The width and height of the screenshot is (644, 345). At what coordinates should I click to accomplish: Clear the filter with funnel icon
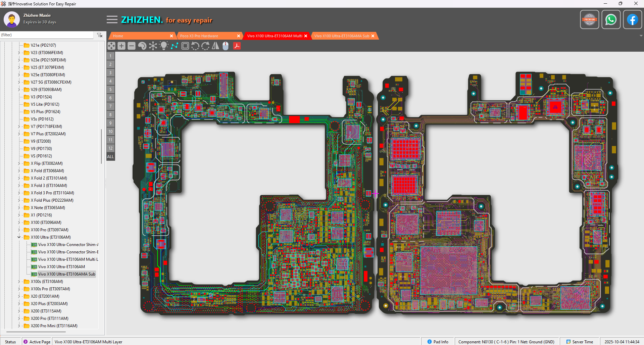point(100,35)
